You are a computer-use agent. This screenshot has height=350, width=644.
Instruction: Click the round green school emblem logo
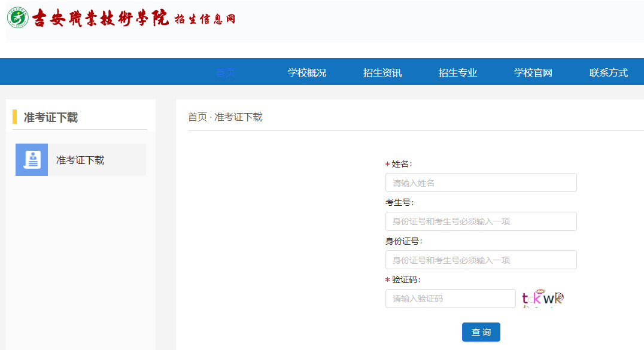point(18,18)
